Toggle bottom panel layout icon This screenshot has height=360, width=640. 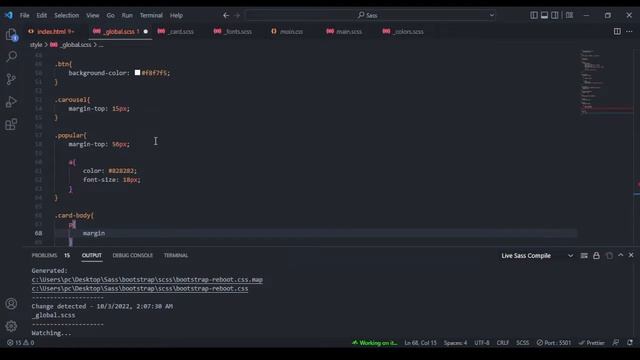click(x=544, y=15)
